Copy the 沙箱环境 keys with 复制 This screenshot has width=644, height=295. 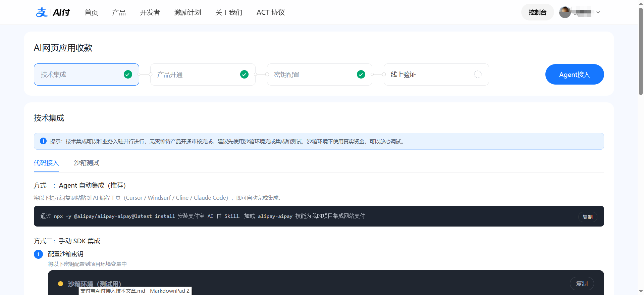tap(582, 284)
